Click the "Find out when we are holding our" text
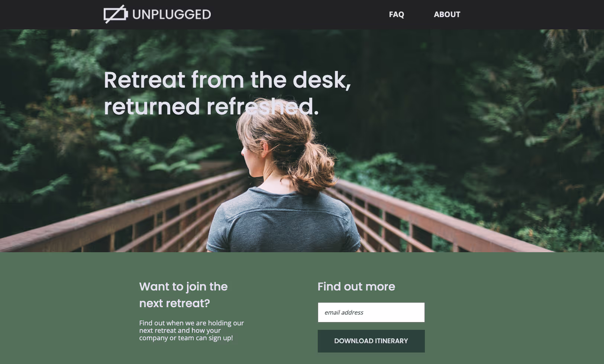 point(191,323)
